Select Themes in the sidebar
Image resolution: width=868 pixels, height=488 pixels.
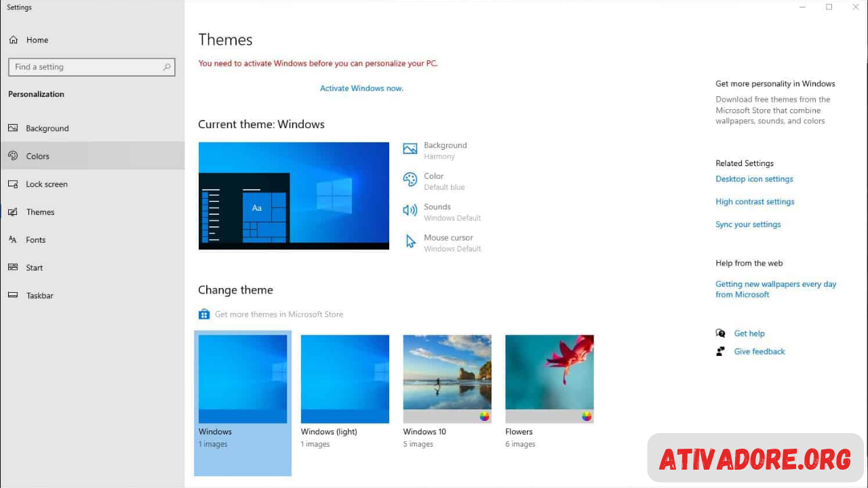click(x=92, y=212)
